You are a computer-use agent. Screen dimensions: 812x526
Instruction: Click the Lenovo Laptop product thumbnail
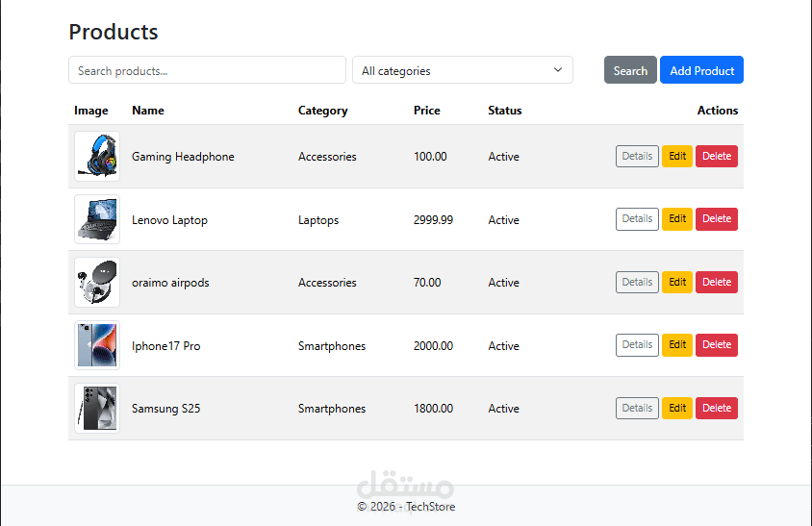pos(97,219)
